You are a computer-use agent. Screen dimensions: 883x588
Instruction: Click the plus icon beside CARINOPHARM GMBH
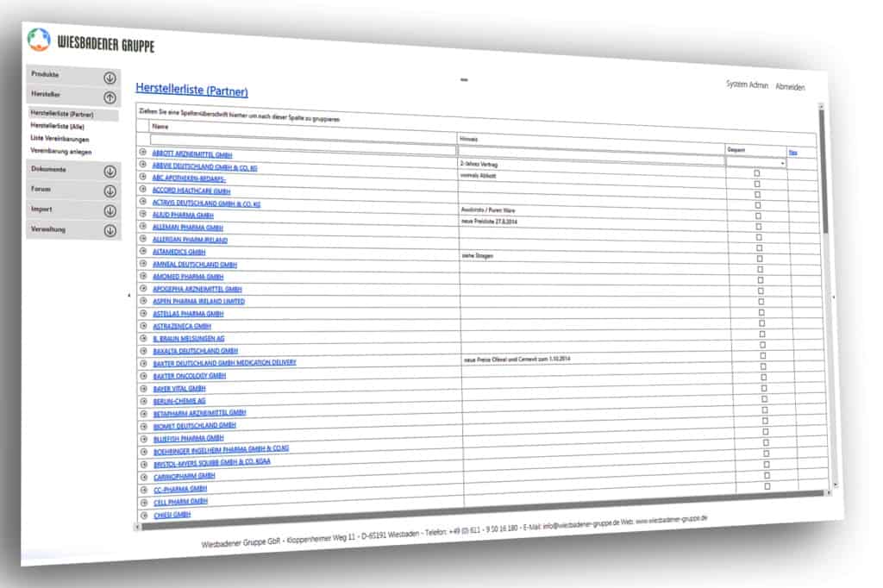tap(144, 477)
